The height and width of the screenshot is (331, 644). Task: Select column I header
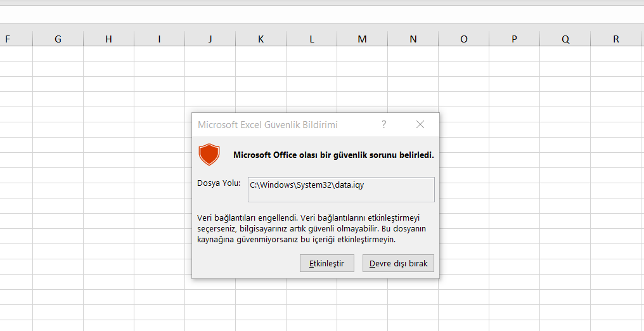159,39
